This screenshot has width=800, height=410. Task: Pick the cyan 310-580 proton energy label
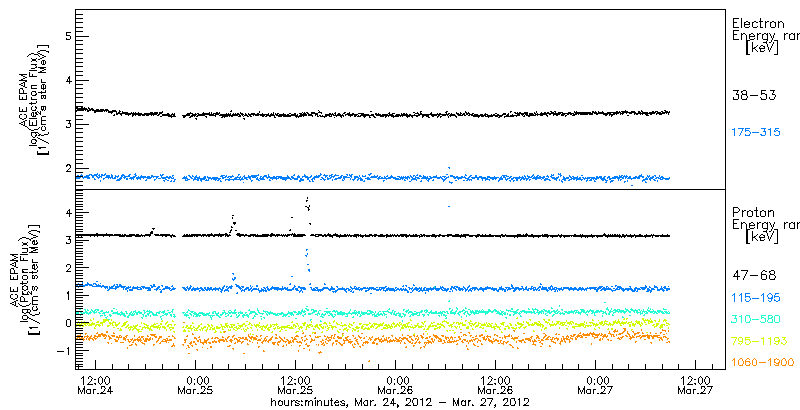point(756,319)
